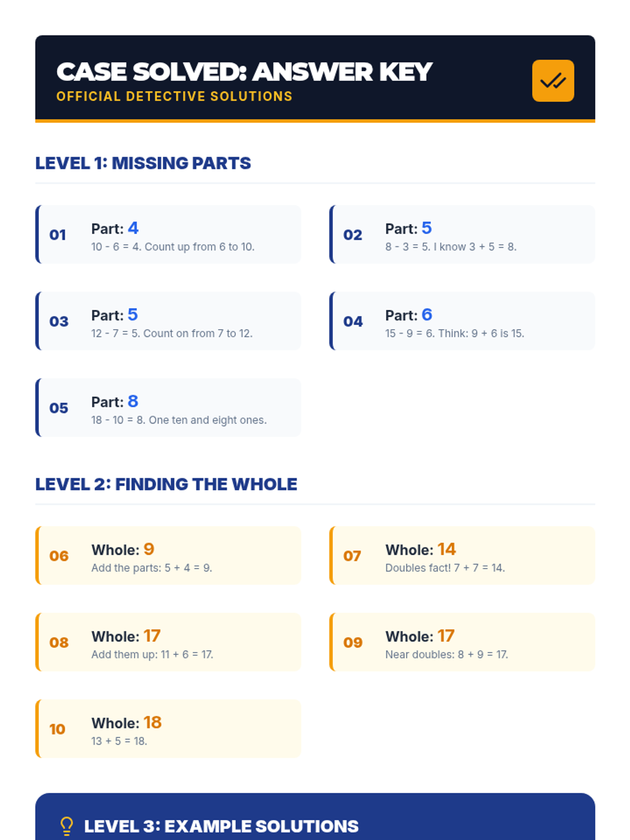Click the orange 06 card number
Image resolution: width=630 pixels, height=840 pixels.
point(59,556)
